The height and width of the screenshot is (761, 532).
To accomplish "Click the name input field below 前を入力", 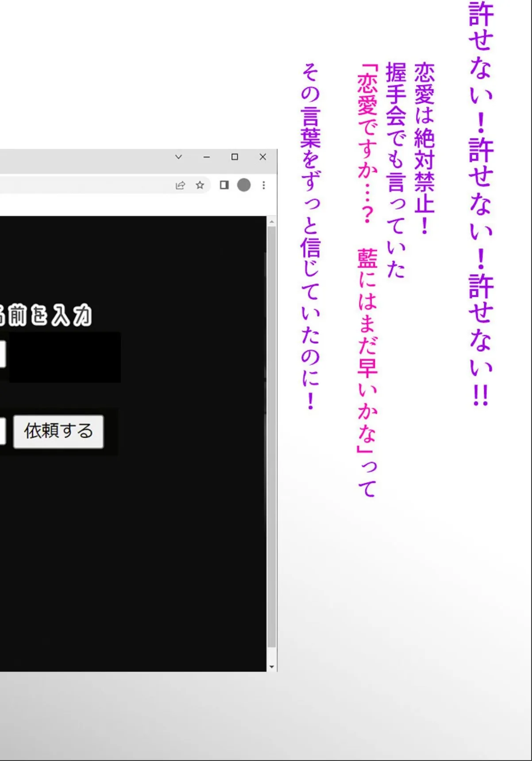I will click(x=2, y=354).
